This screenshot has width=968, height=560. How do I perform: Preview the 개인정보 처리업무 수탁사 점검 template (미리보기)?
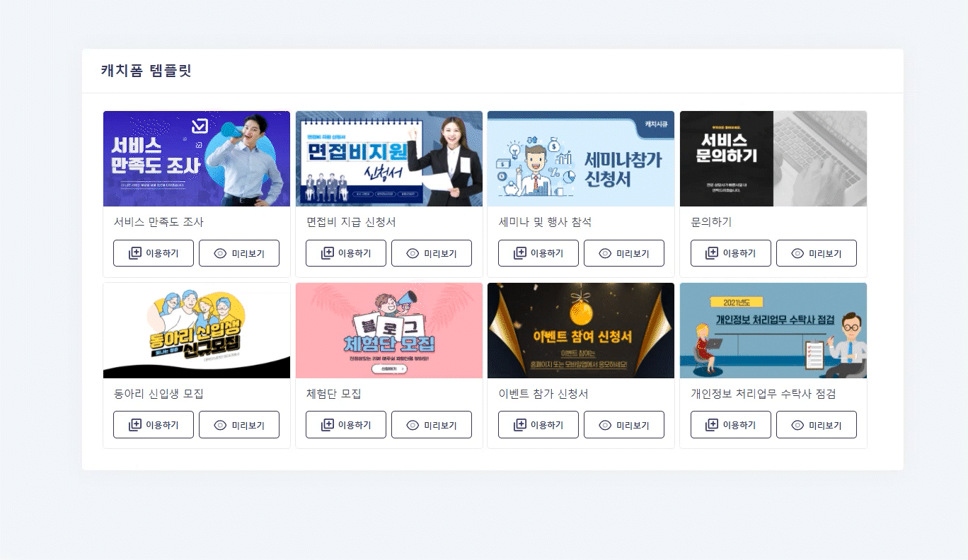point(817,425)
